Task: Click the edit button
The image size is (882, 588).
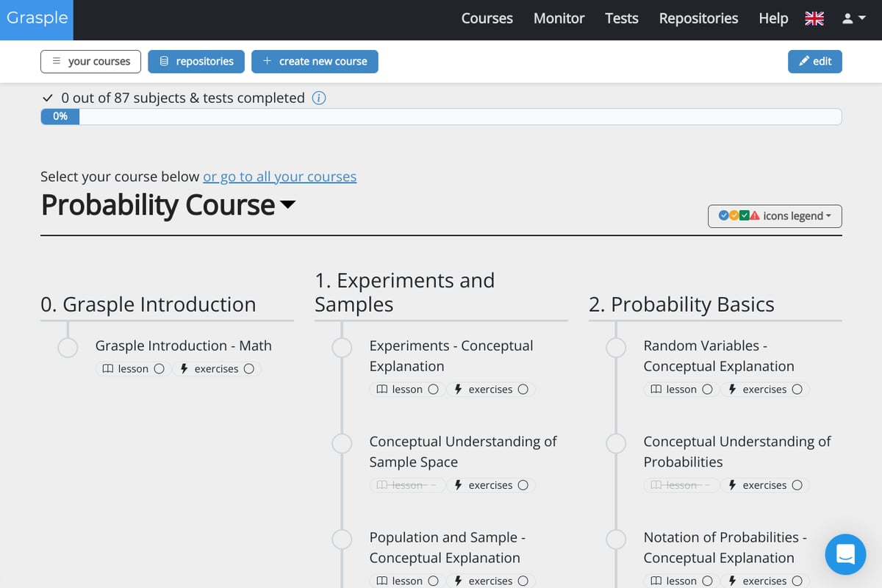Action: point(815,62)
